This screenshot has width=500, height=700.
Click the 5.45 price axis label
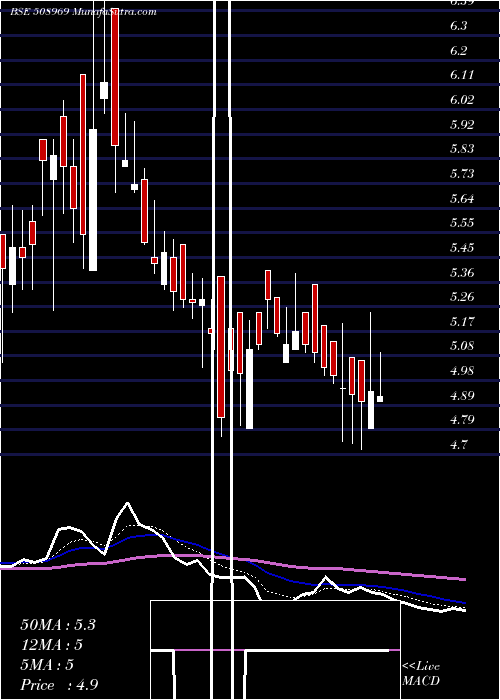[462, 247]
